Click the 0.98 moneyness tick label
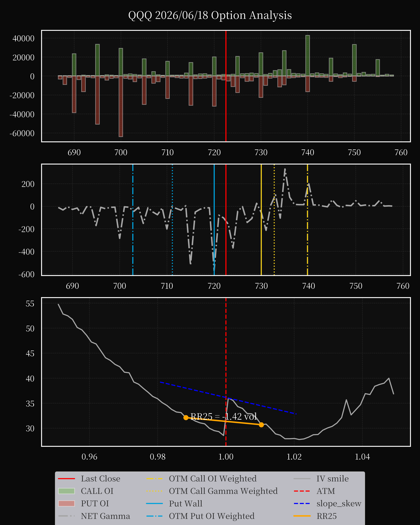This screenshot has height=525, width=420. tap(157, 457)
